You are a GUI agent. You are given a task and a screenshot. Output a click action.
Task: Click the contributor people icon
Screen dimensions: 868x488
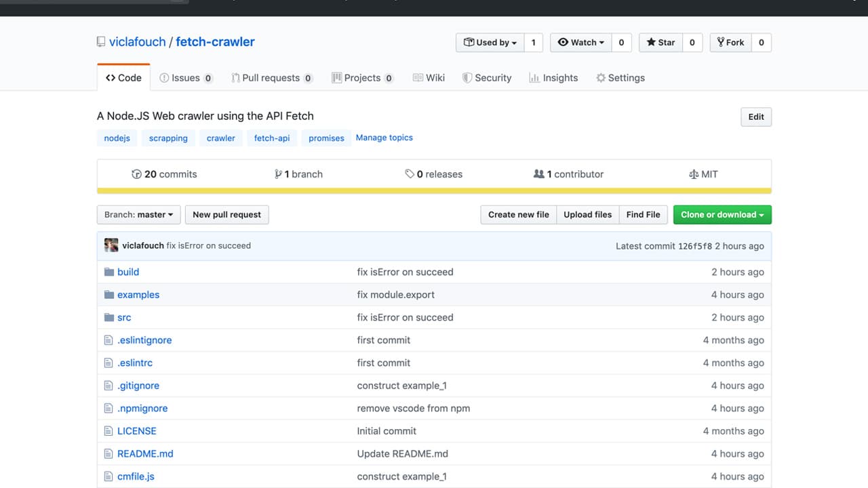[538, 174]
